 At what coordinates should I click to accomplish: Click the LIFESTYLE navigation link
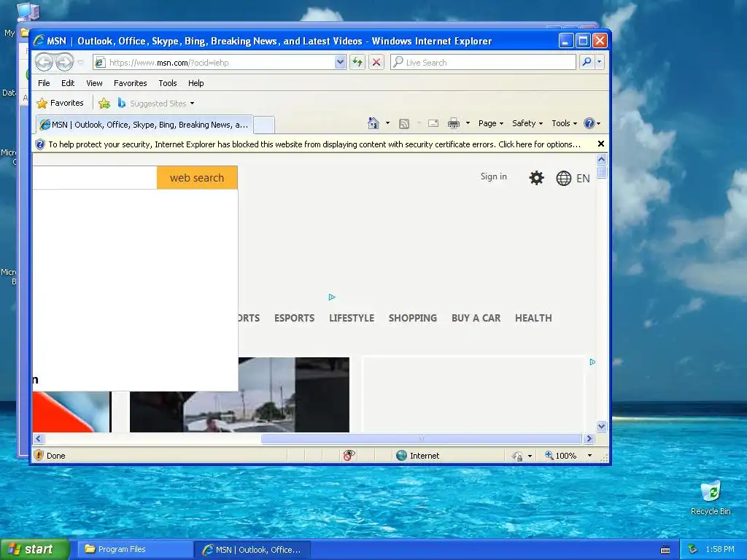click(352, 318)
